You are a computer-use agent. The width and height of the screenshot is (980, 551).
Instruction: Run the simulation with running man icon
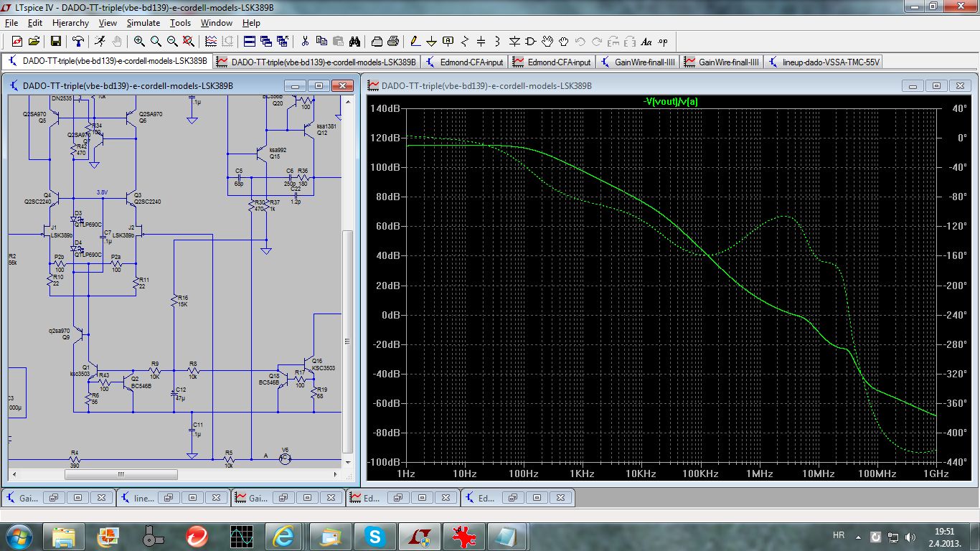tap(99, 42)
